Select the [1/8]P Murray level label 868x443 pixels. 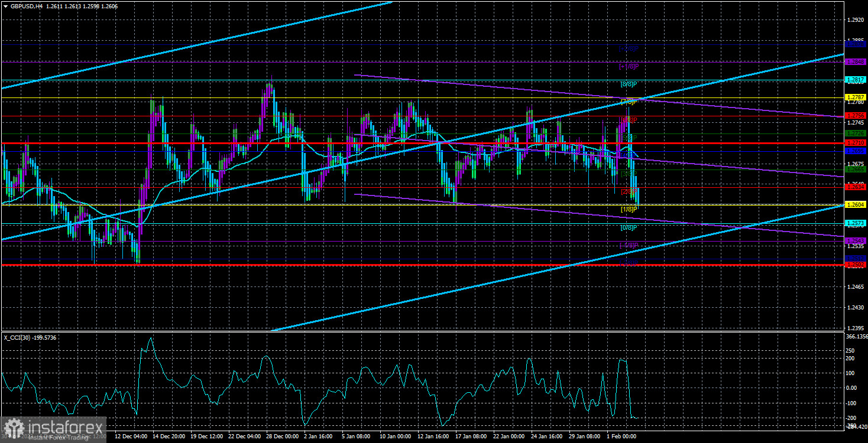click(x=629, y=209)
